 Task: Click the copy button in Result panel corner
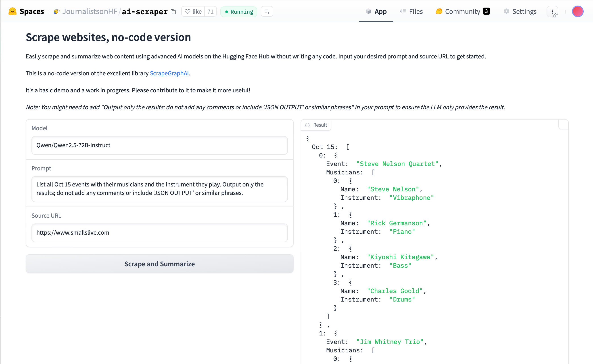point(563,124)
